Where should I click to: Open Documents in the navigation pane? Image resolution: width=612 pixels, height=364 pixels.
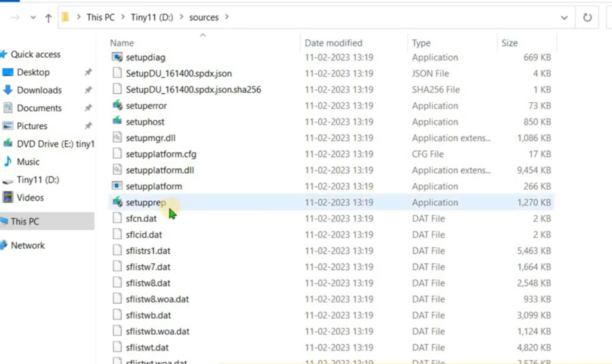[39, 108]
